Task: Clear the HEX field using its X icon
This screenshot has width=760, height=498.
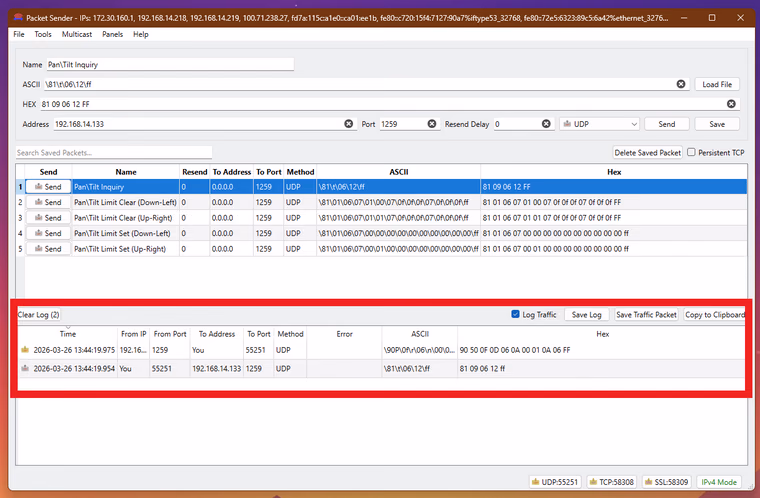Action: pyautogui.click(x=731, y=104)
